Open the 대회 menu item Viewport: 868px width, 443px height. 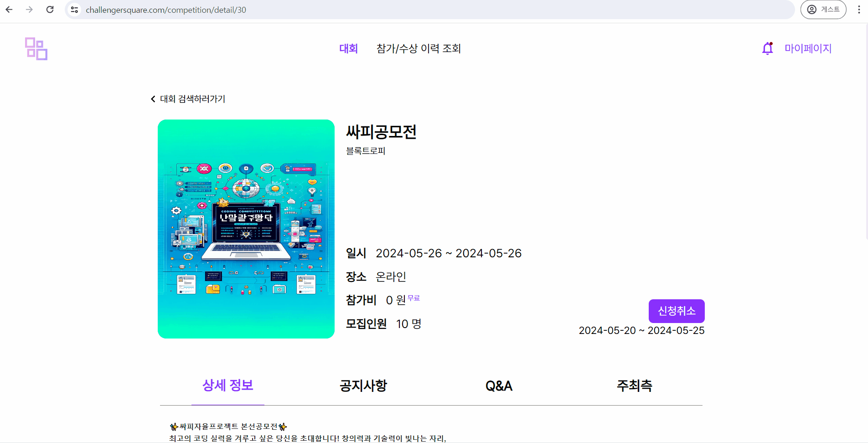click(x=348, y=48)
